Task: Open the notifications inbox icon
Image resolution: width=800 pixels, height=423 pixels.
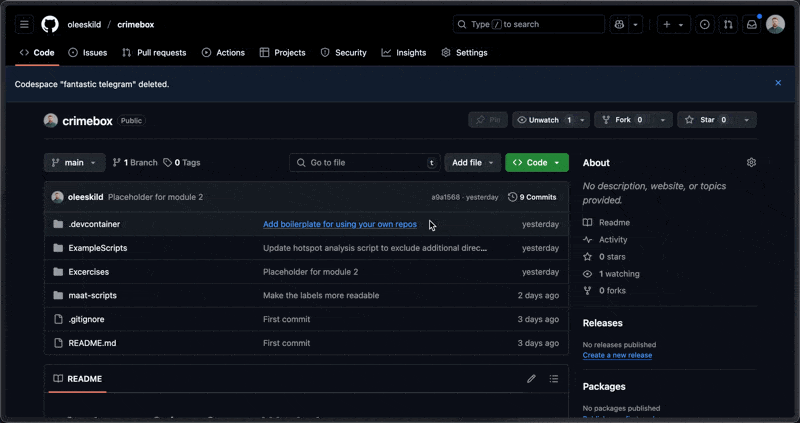Action: coord(751,24)
